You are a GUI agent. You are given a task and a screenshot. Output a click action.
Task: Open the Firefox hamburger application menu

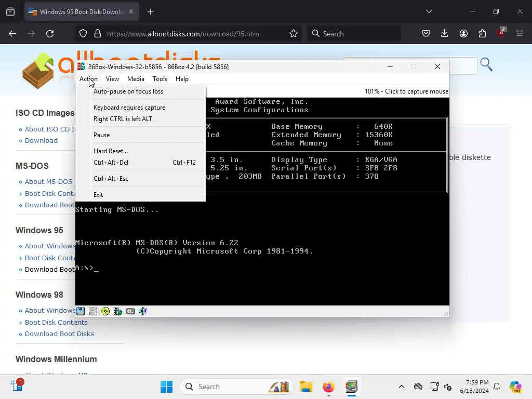pyautogui.click(x=520, y=34)
